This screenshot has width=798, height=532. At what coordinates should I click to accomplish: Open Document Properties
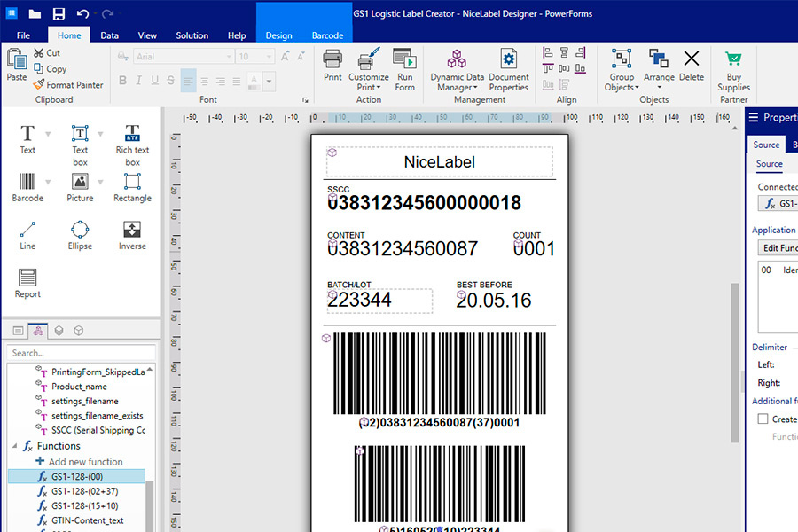[508, 70]
